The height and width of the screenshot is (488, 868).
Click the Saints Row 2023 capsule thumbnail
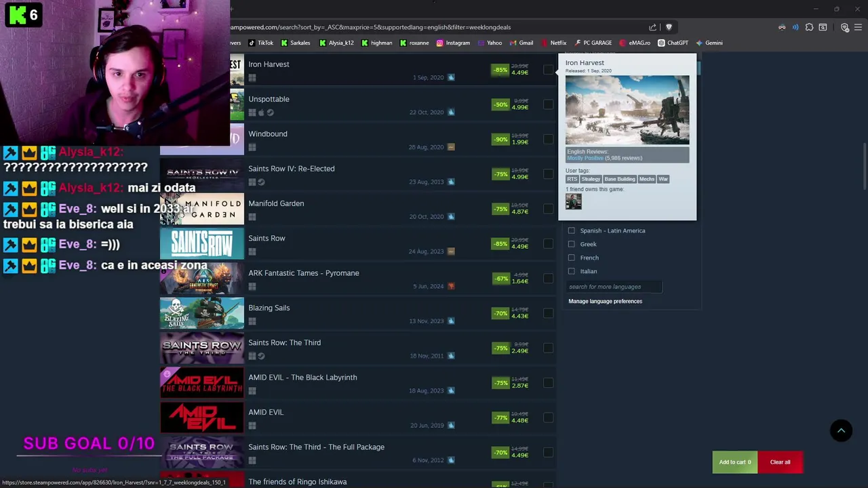(202, 243)
